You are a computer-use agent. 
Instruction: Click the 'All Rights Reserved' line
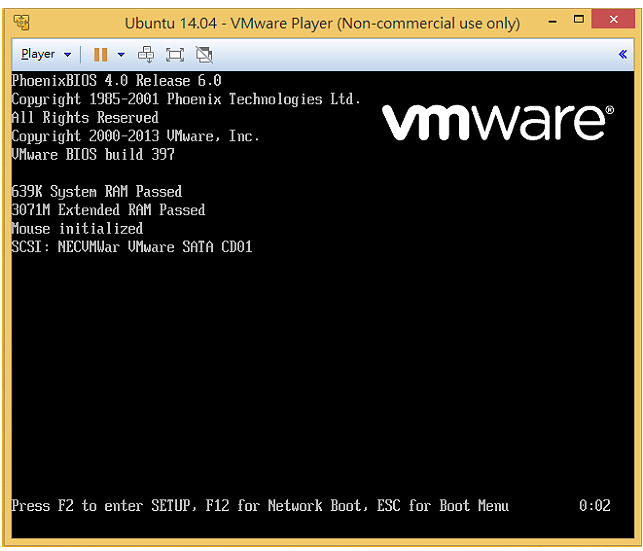pos(85,118)
